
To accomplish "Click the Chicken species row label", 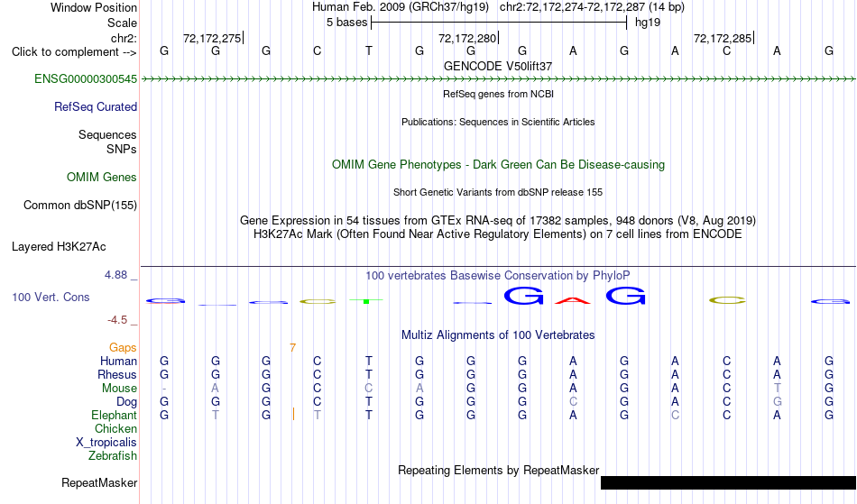I will [115, 428].
